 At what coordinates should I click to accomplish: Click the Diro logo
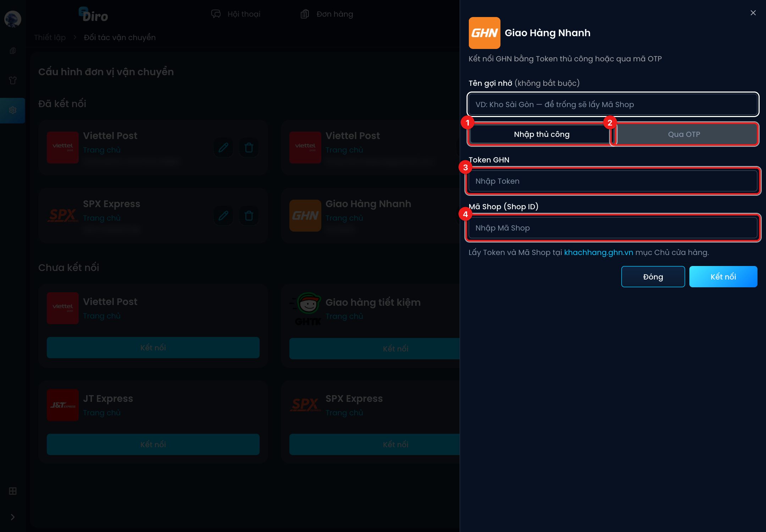[x=93, y=15]
